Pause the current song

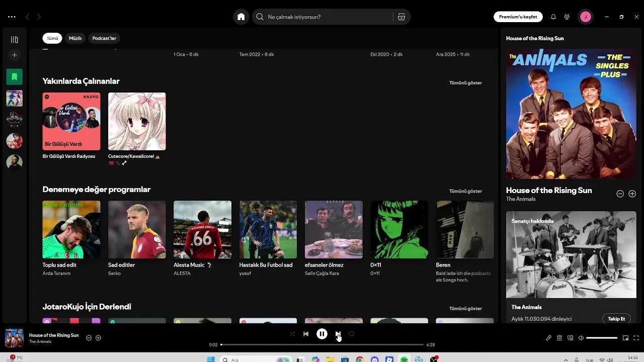[322, 334]
